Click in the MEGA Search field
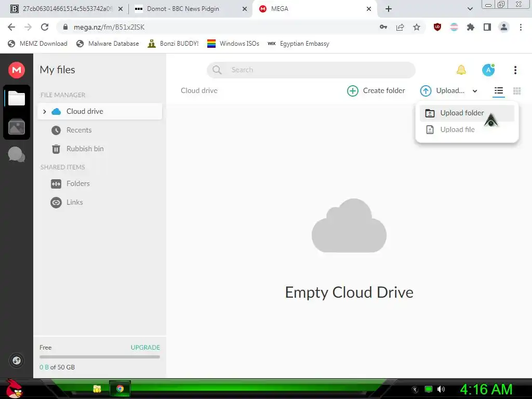The image size is (532, 399). coord(311,70)
